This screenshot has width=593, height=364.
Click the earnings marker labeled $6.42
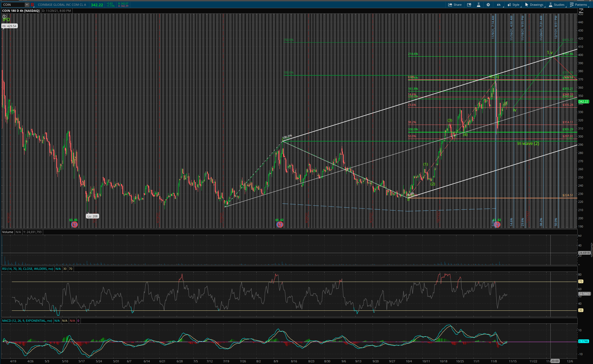280,225
